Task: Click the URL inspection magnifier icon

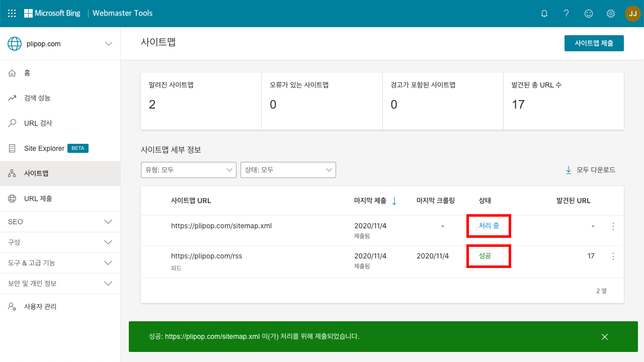Action: click(13, 123)
